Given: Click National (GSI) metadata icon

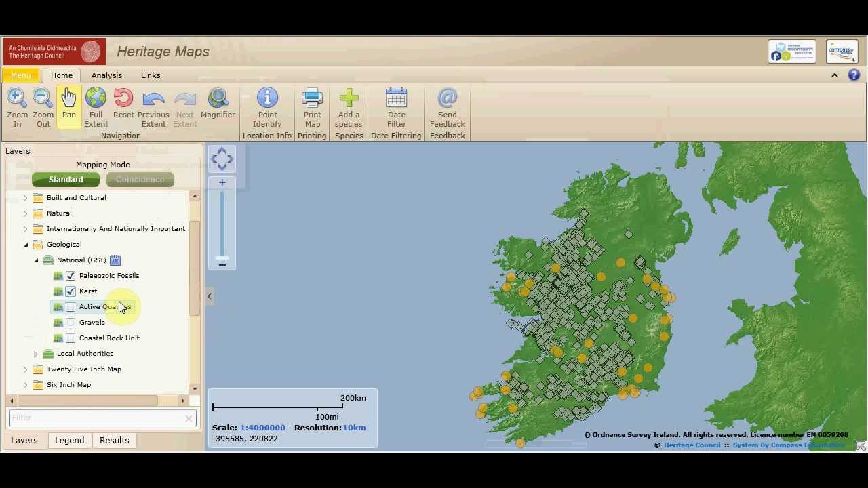Looking at the screenshot, I should click(x=115, y=260).
